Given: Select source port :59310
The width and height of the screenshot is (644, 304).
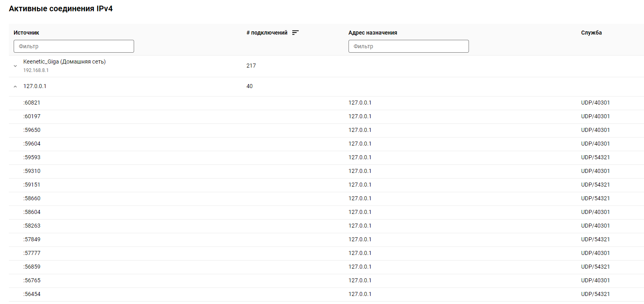Looking at the screenshot, I should pos(32,171).
